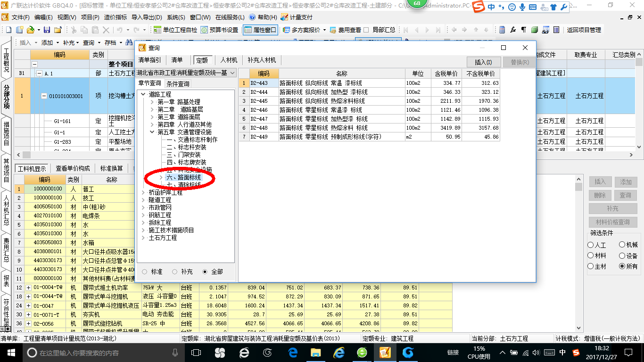644x362 pixels.
Task: Open Windows Start menu
Action: tap(10, 352)
